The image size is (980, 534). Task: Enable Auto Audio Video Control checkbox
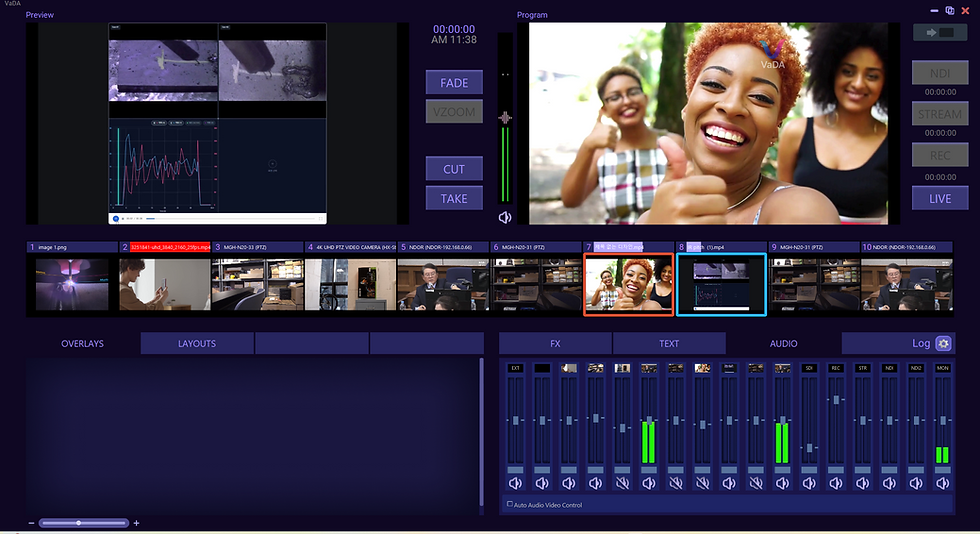click(509, 504)
